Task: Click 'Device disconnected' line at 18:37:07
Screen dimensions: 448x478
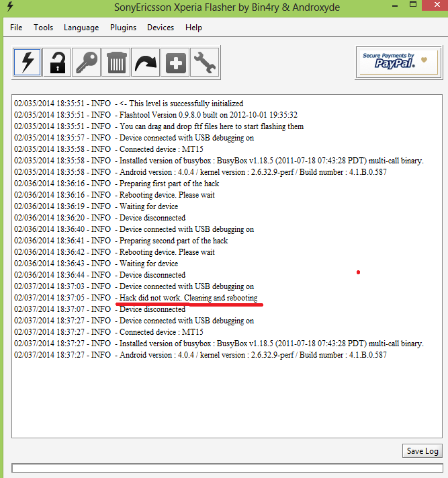Action: (x=99, y=309)
